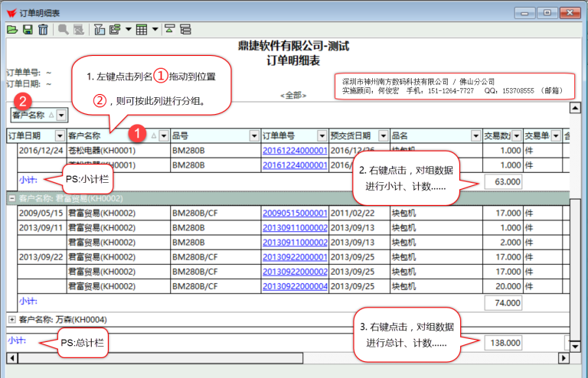The image size is (588, 378).
Task: Select date cell 2009/05/15
Action: (41, 213)
